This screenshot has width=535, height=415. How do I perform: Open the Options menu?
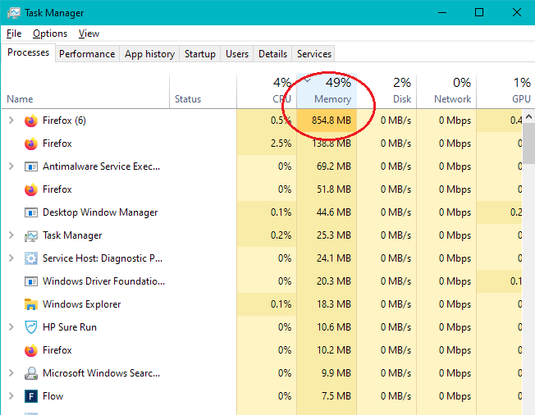[x=50, y=33]
